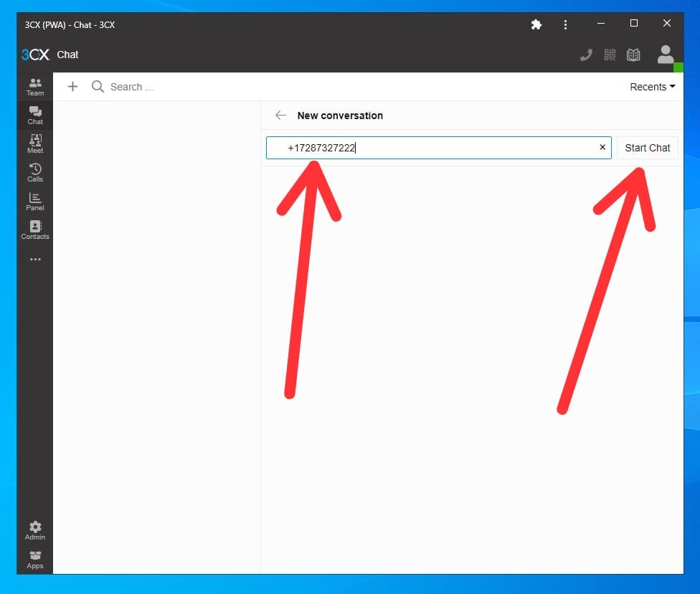Go to Calls history

point(35,172)
